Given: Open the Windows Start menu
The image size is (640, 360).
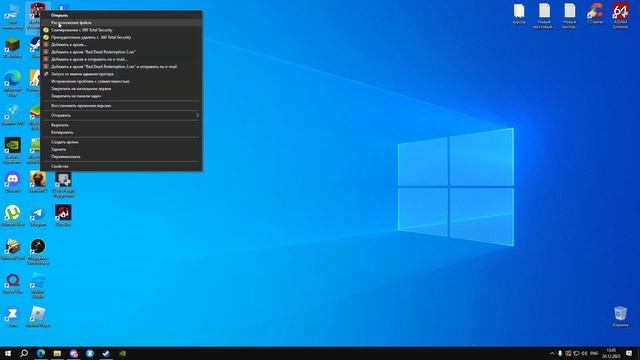Looking at the screenshot, I should [8, 353].
